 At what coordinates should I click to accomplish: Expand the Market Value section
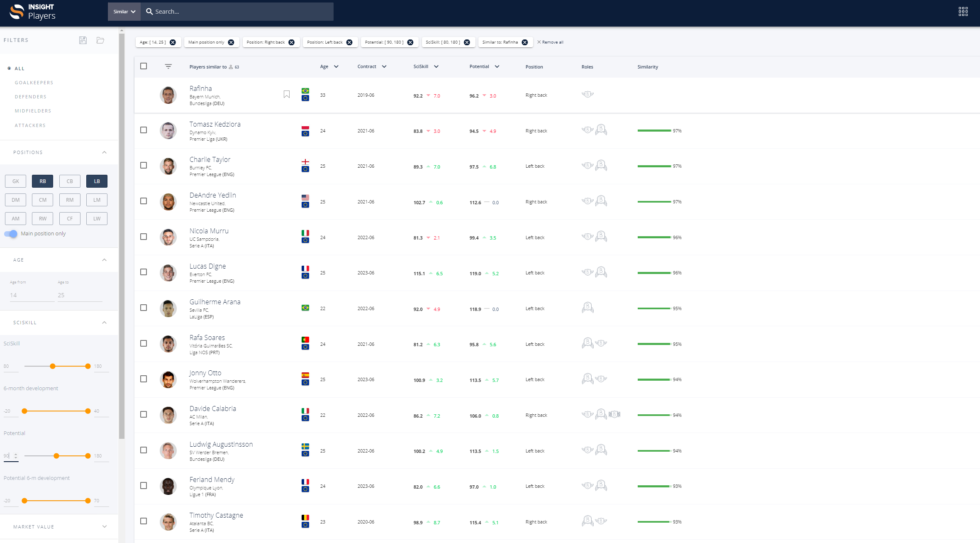[104, 526]
